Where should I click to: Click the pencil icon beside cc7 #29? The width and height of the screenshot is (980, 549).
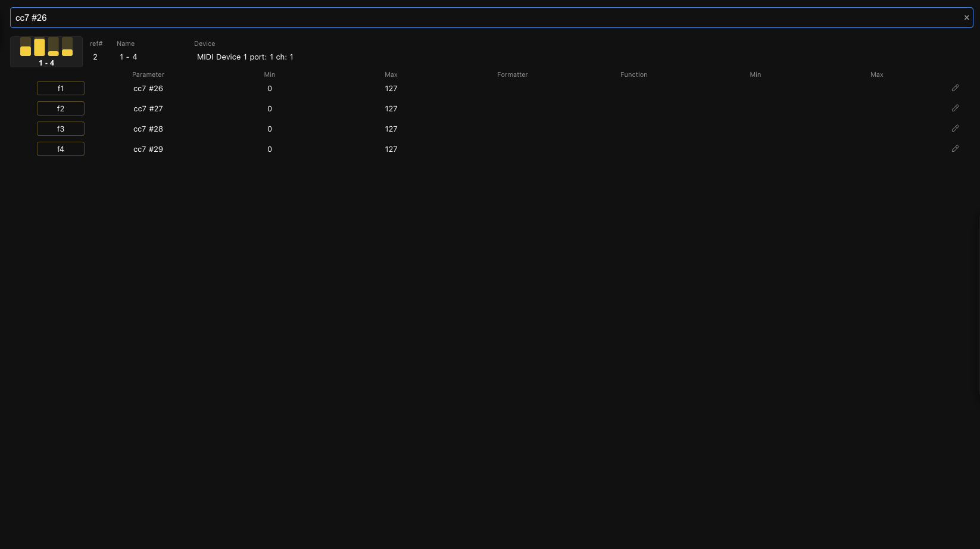tap(956, 148)
